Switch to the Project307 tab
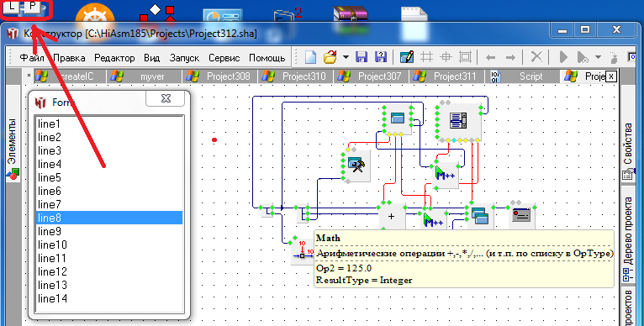This screenshot has height=326, width=644. pos(372,76)
